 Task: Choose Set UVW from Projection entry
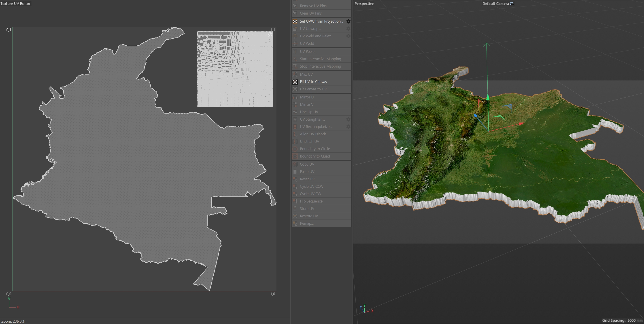tap(321, 21)
